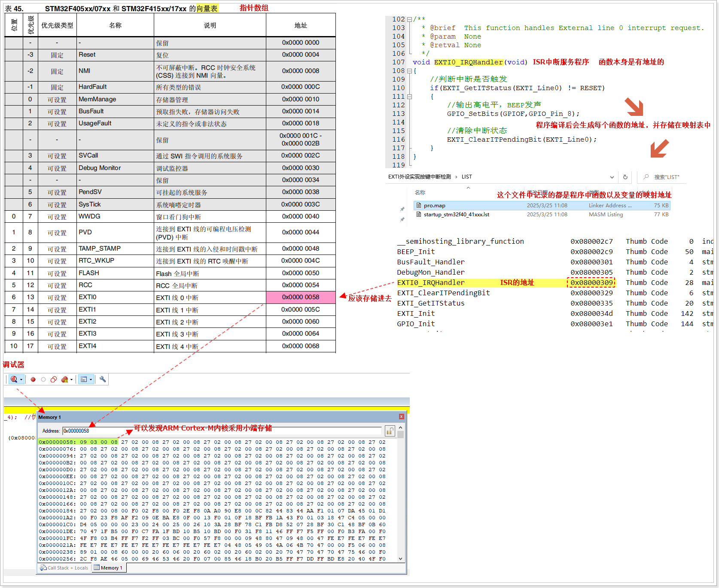Click the 地址 column header in vector table
The image size is (719, 588).
coord(301,25)
